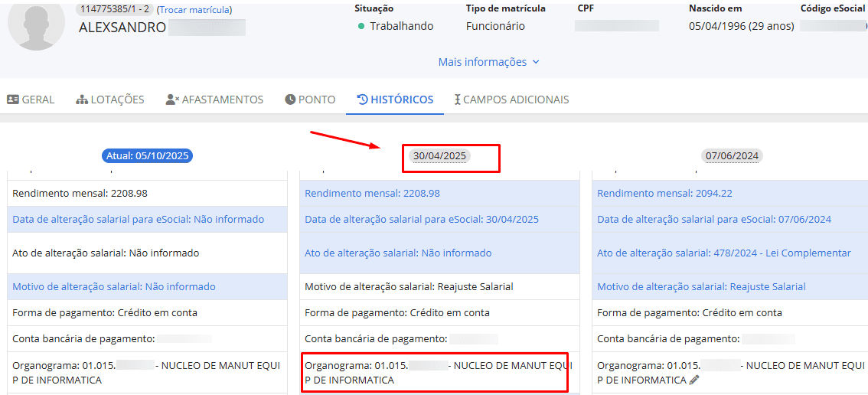This screenshot has height=395, width=868.
Task: Click the GERAL id-card icon
Action: pos(13,100)
